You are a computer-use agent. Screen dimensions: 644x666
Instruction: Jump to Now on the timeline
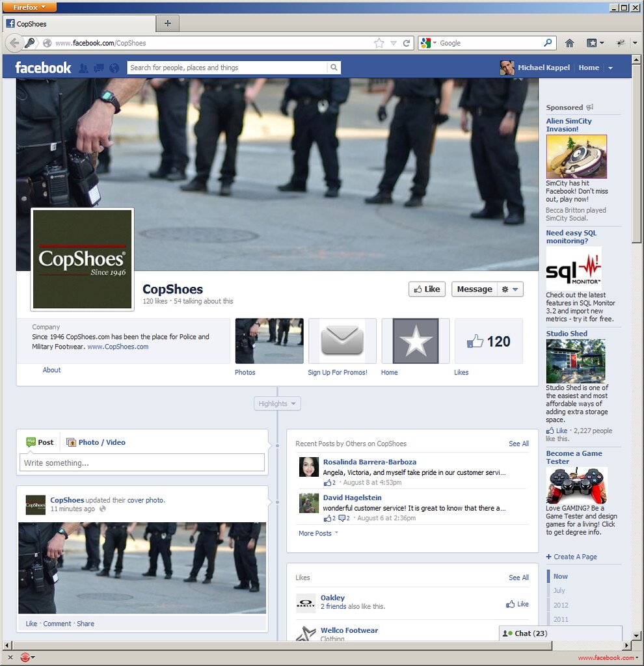(x=560, y=576)
